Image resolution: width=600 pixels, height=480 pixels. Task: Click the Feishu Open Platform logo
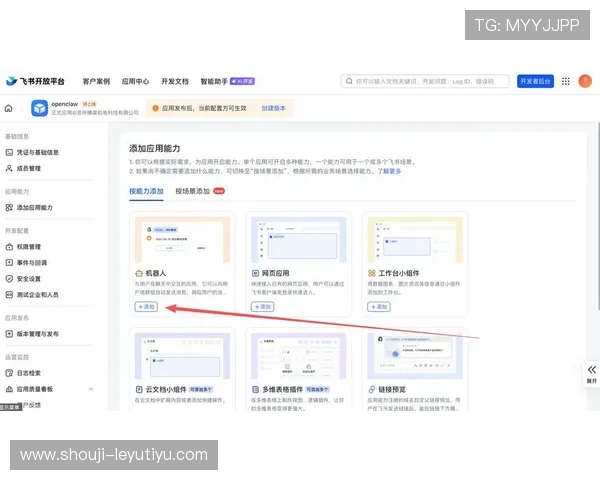(35, 81)
